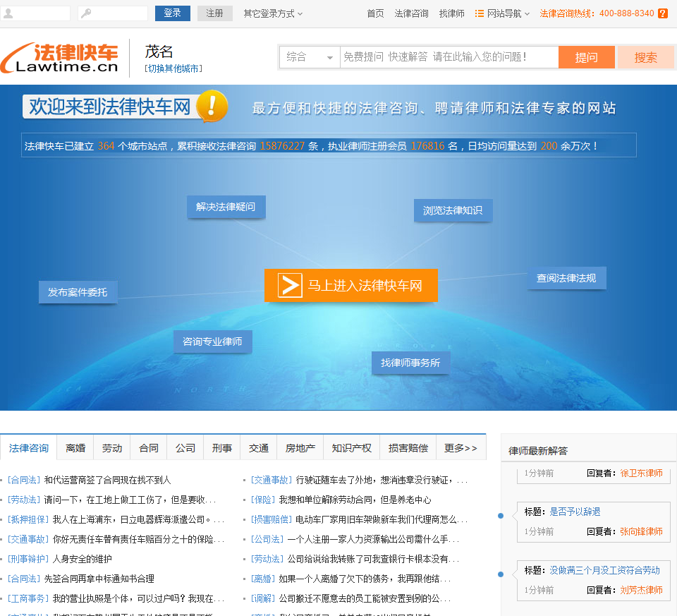Click the 抵押担保 category tag
The width and height of the screenshot is (677, 616).
coord(28,519)
